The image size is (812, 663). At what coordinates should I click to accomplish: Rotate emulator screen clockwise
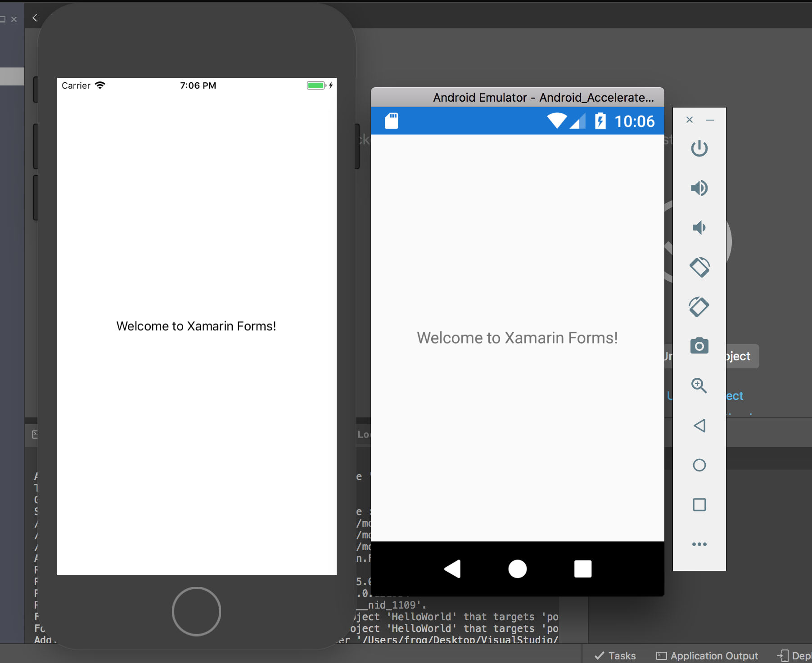click(x=699, y=306)
